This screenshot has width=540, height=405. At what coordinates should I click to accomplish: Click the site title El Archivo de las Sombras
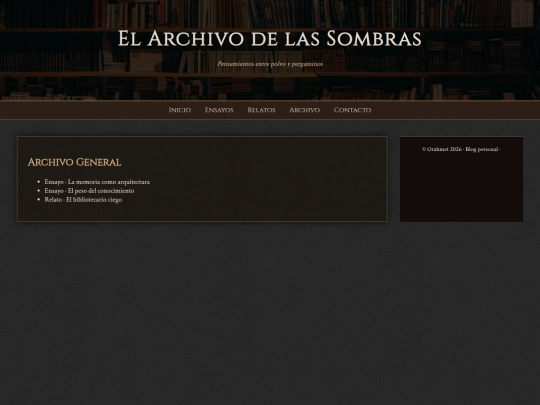(270, 38)
